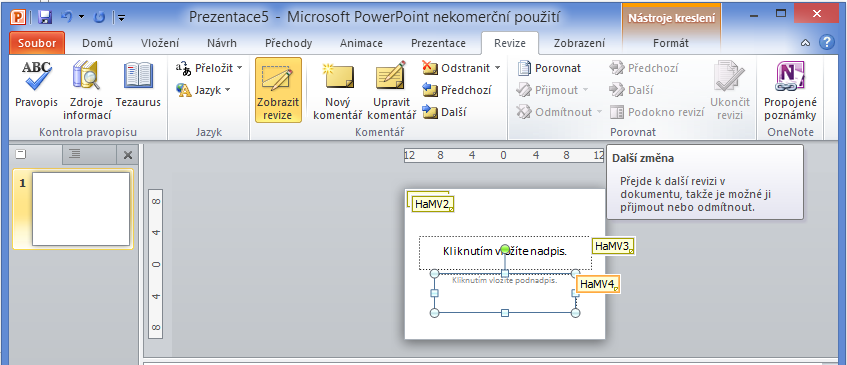Switch to the Domů tab

pos(97,43)
